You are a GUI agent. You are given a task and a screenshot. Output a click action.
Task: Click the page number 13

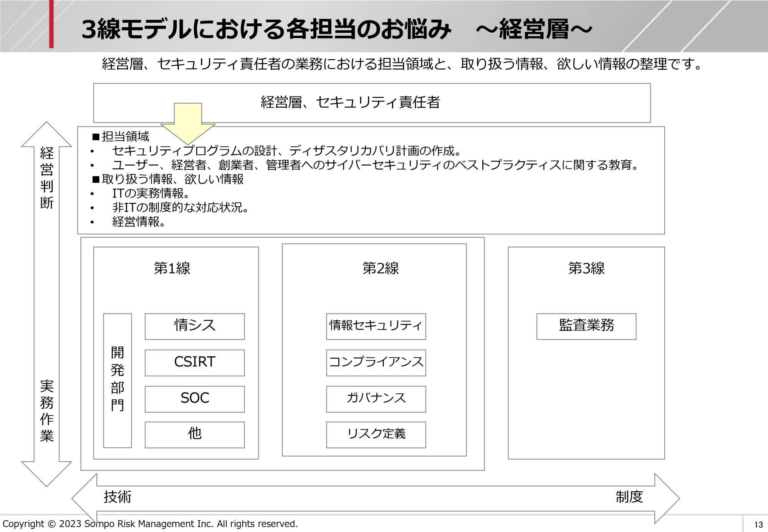(758, 525)
